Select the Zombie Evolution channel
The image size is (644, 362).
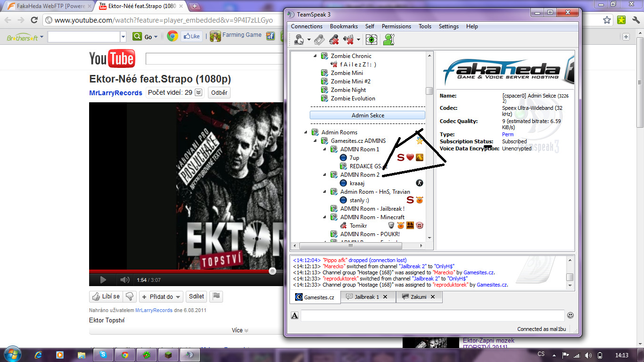(x=353, y=99)
